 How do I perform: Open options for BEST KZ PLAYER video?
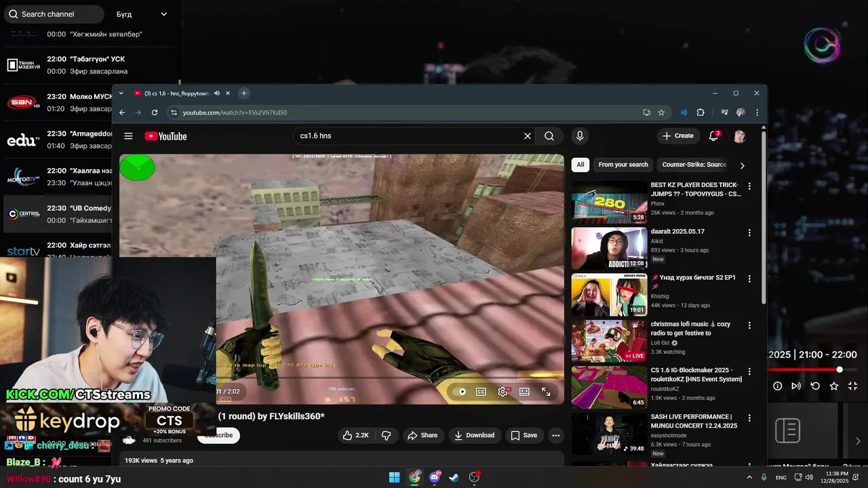coord(749,186)
